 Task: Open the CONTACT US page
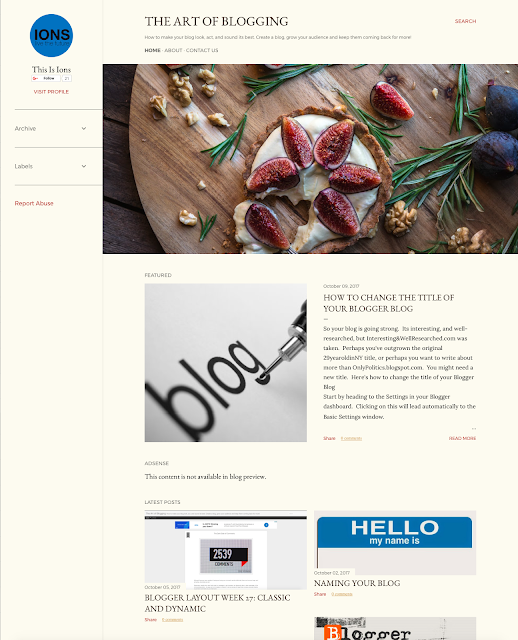[202, 50]
